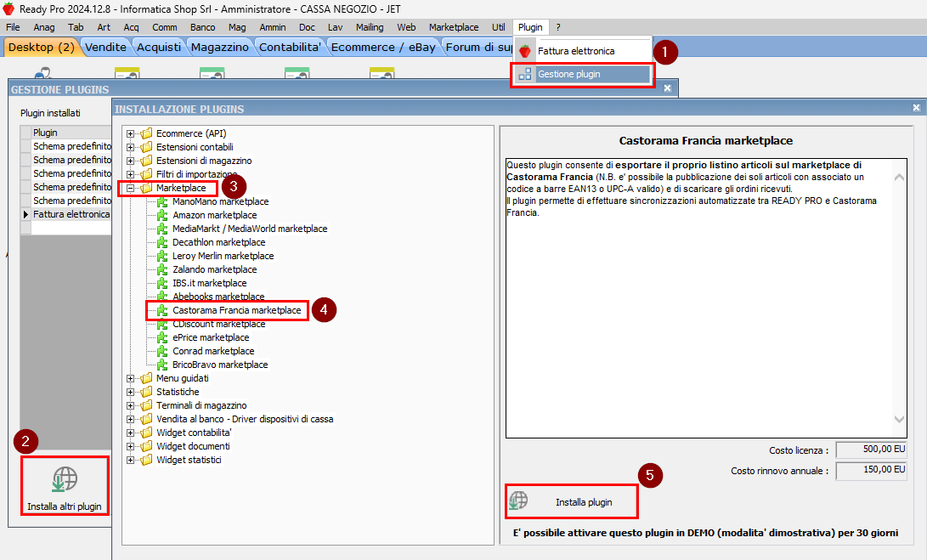Click the ePrice marketplace puzzle icon
Viewport: 927px width, 560px height.
pos(162,337)
